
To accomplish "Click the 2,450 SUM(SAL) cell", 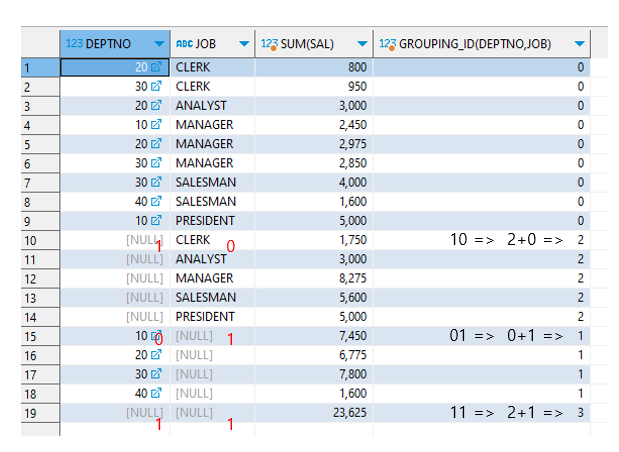I will pyautogui.click(x=314, y=125).
